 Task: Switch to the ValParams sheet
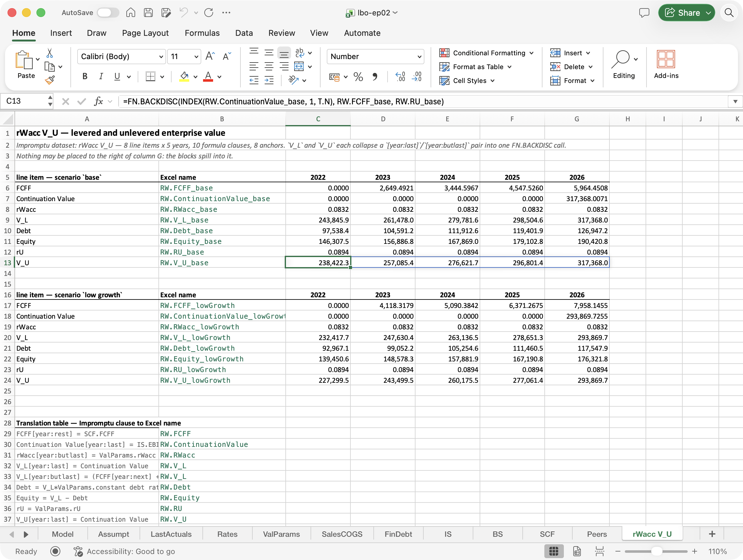point(281,534)
